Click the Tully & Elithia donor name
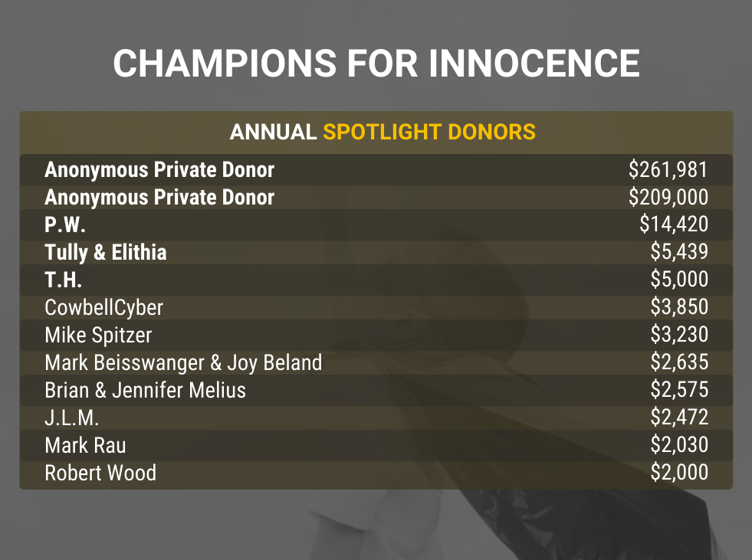 click(x=106, y=253)
